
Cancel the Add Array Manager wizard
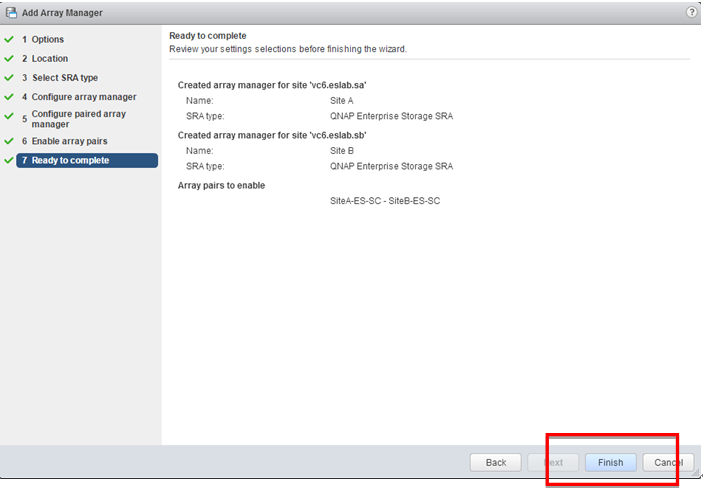pyautogui.click(x=668, y=462)
